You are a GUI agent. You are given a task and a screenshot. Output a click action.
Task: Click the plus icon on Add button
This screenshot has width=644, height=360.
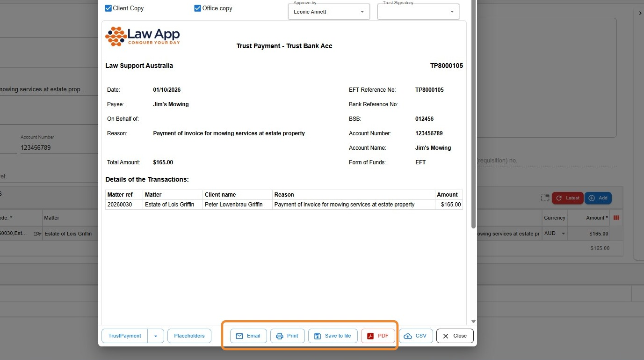(x=592, y=198)
